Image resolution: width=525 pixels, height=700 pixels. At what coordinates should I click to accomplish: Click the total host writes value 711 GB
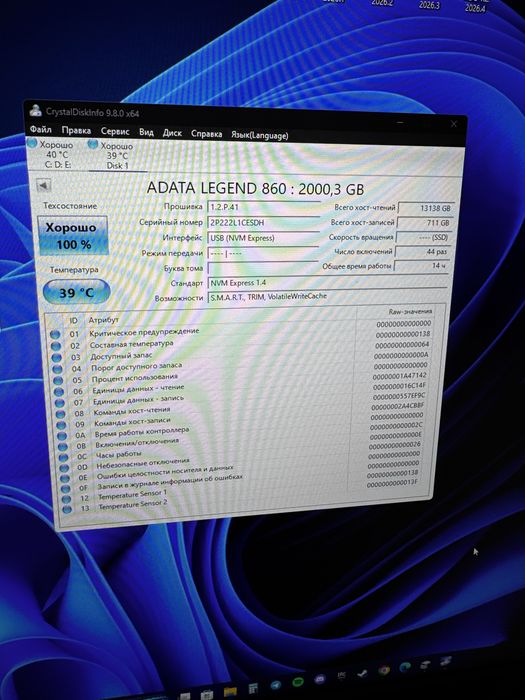[x=425, y=223]
